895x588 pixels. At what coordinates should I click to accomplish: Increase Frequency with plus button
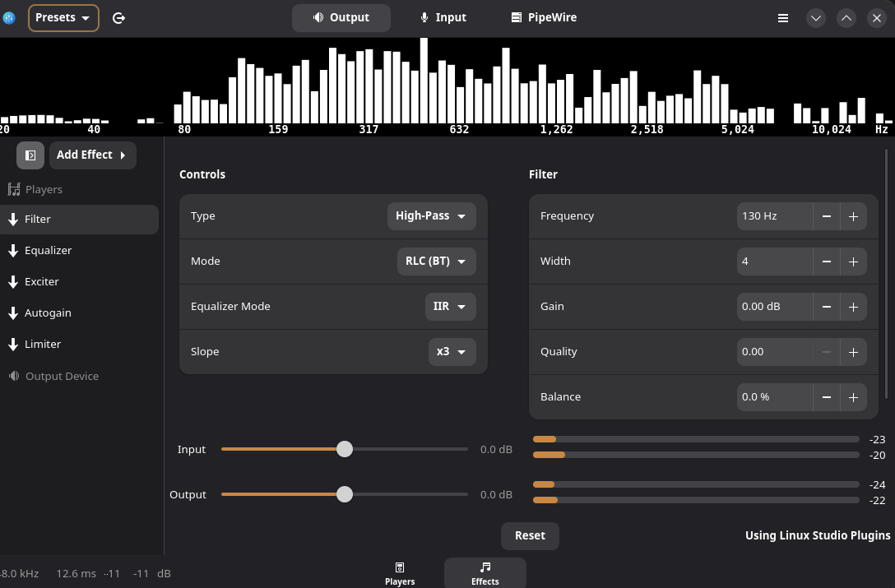[853, 216]
